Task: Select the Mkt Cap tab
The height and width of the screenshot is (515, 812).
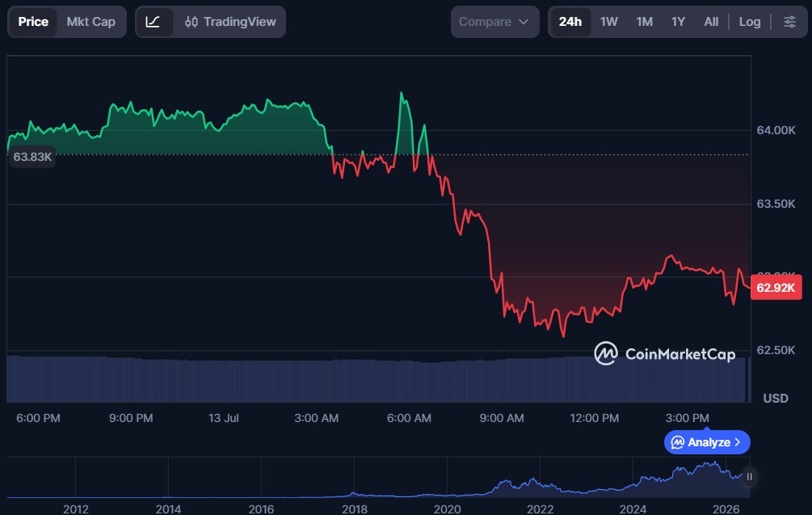Action: point(91,22)
